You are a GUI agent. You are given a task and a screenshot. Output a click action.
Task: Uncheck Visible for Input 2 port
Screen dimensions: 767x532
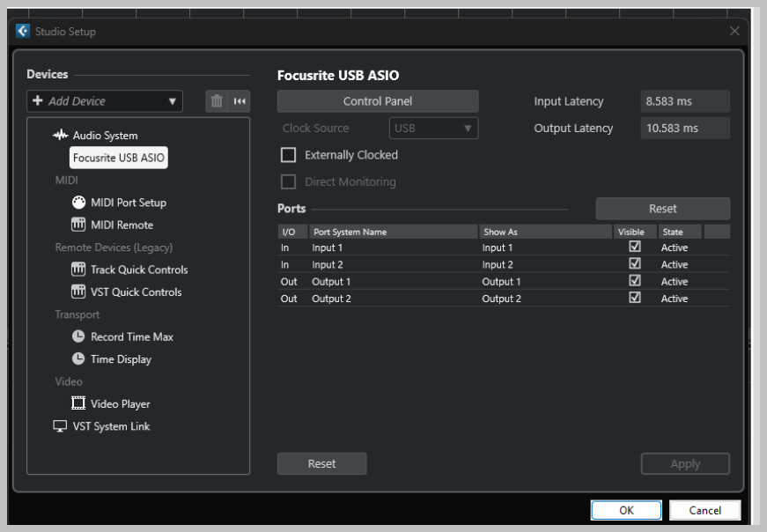pyautogui.click(x=634, y=263)
